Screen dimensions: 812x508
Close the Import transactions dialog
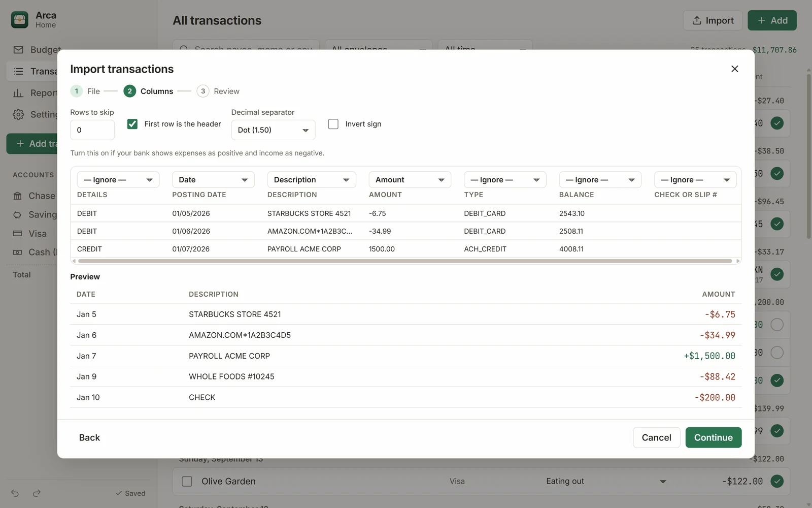click(x=734, y=69)
